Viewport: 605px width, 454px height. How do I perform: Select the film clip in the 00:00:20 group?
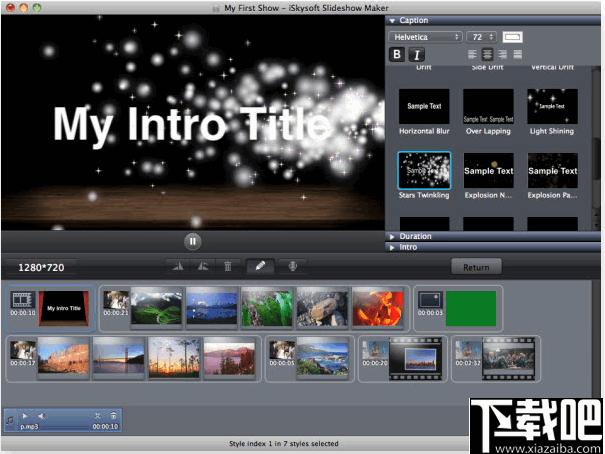click(x=416, y=359)
